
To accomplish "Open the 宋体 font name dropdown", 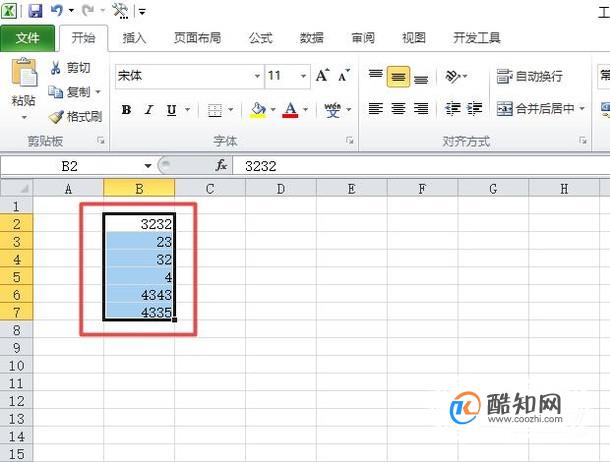I will (x=257, y=76).
